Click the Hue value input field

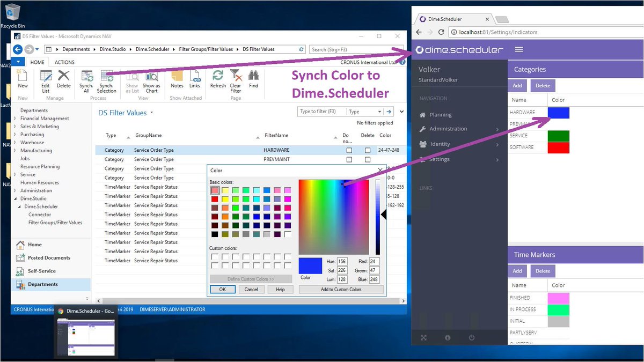[x=342, y=262]
